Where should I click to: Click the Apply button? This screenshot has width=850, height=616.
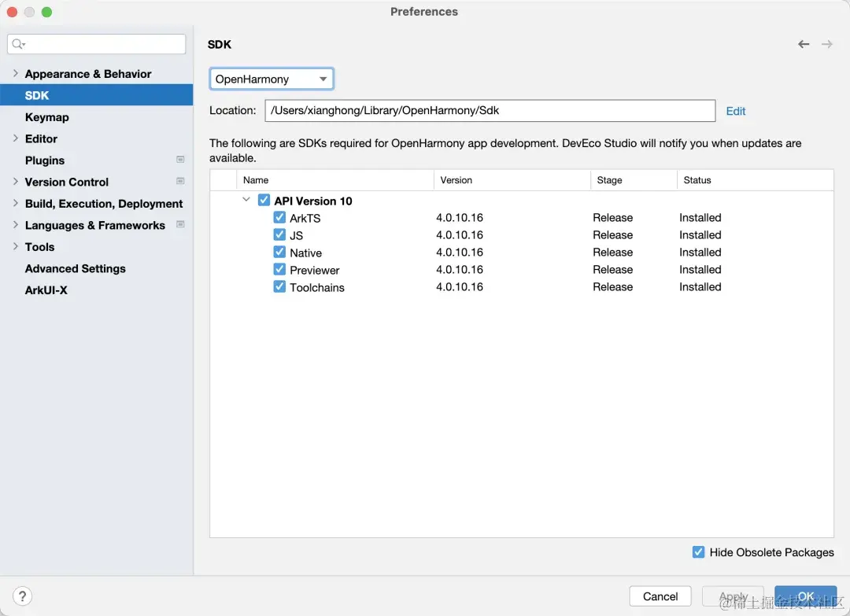733,596
